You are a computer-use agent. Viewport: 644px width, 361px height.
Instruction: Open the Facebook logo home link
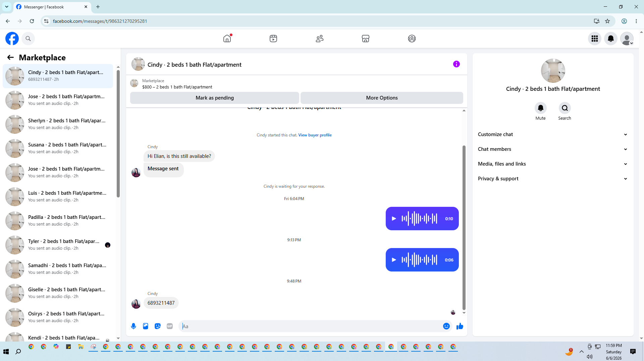[12, 39]
